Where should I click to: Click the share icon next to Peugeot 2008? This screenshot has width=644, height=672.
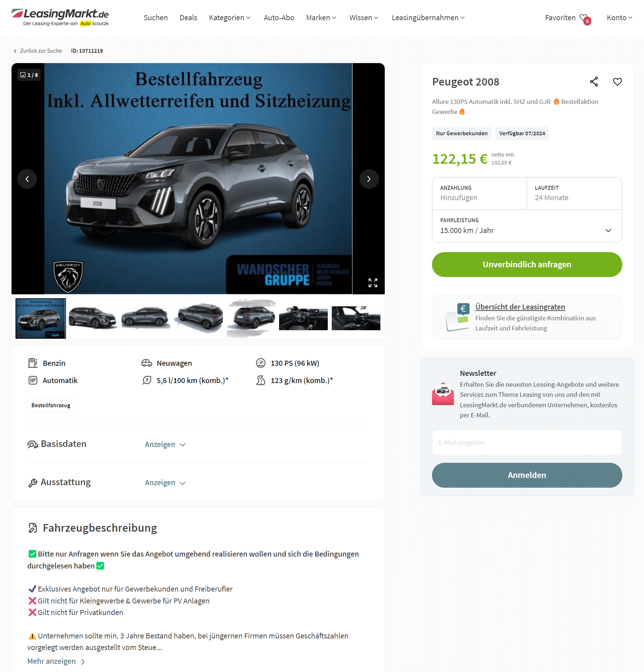(594, 82)
